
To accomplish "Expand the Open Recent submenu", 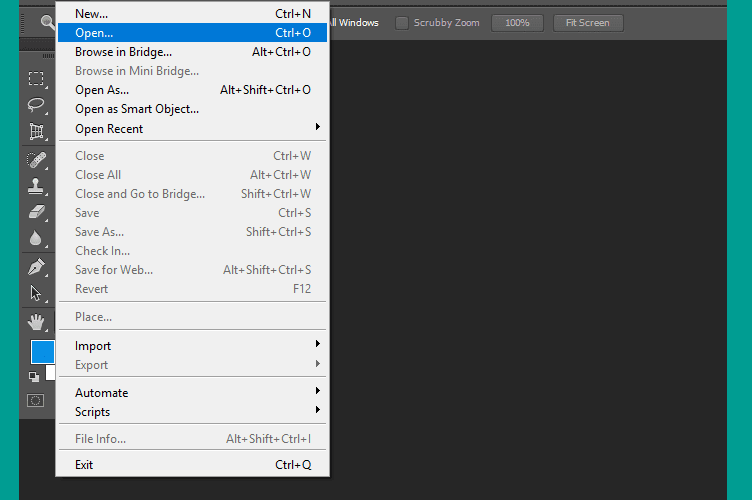I will (192, 128).
